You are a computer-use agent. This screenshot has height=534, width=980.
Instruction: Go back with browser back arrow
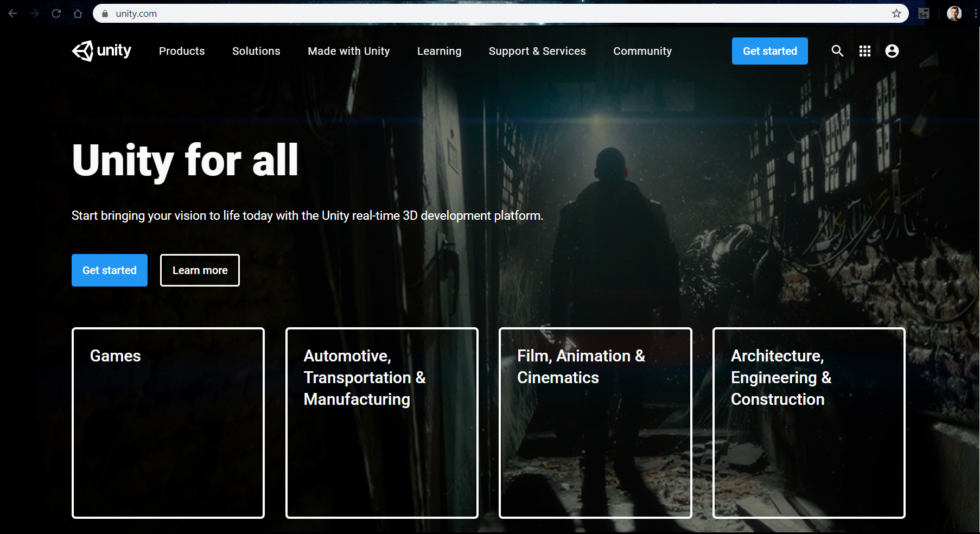[13, 14]
